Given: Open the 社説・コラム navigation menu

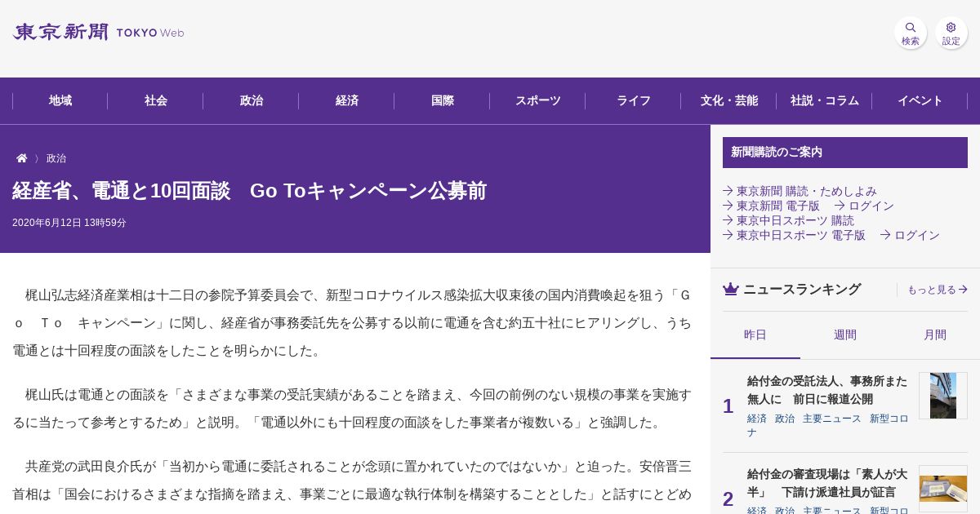Looking at the screenshot, I should click(x=825, y=100).
